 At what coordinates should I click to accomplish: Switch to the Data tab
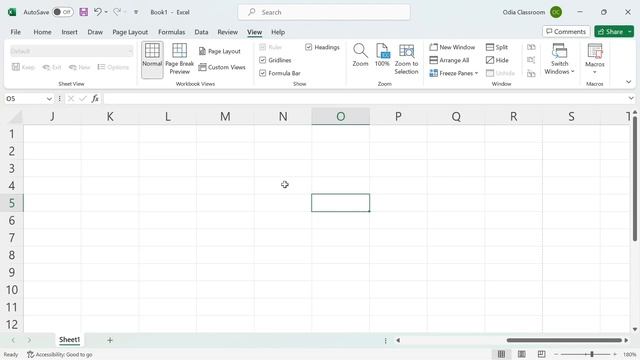201,32
